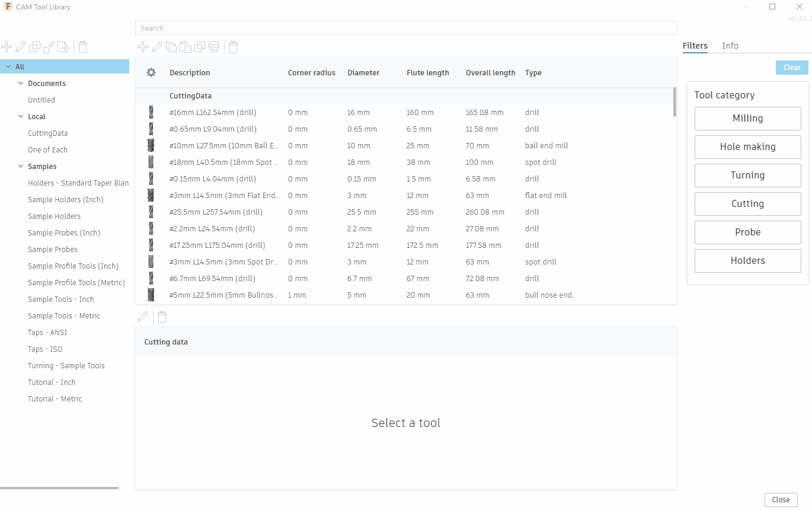
Task: Select the ⌀2.2mm L24.54mm (drill) row
Action: tap(405, 228)
